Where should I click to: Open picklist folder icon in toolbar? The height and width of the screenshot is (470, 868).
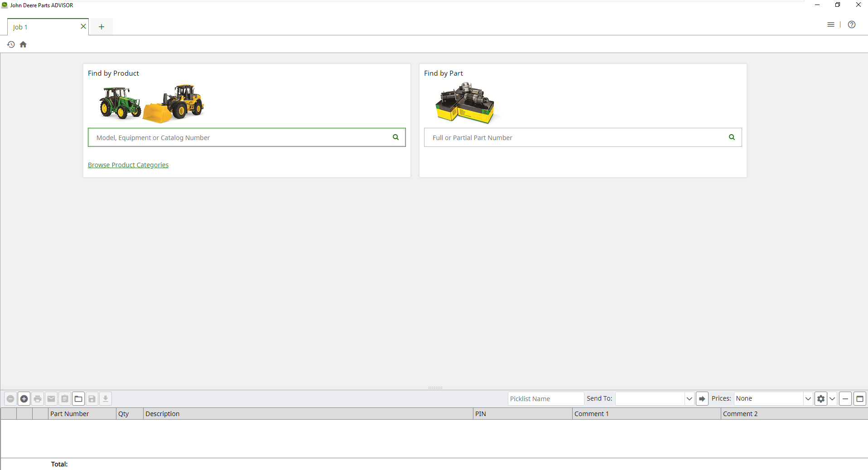(78, 399)
